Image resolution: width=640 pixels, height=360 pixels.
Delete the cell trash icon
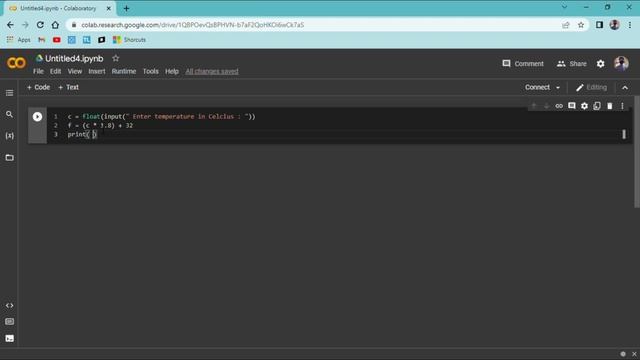click(609, 106)
